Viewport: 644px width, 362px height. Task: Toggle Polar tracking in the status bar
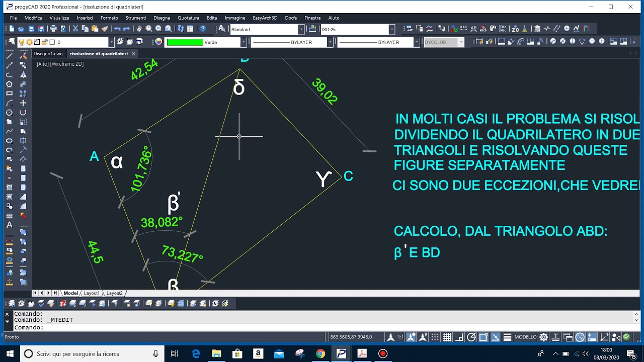pos(471,337)
